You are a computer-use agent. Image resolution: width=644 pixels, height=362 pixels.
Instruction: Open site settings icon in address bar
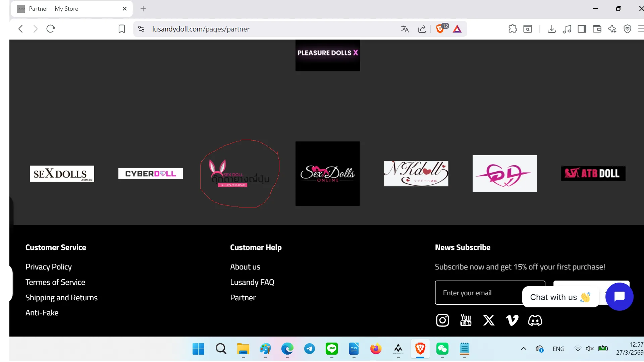[141, 29]
